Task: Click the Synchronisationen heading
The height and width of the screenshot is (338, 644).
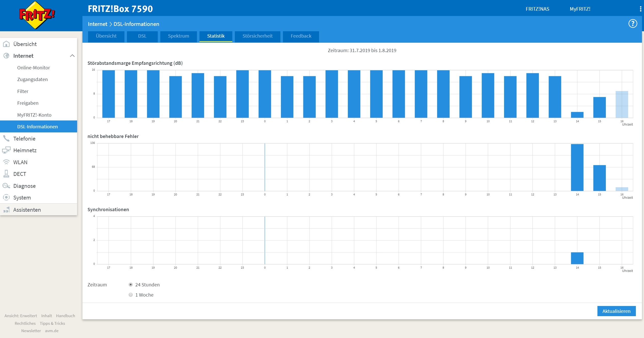Action: (108, 210)
